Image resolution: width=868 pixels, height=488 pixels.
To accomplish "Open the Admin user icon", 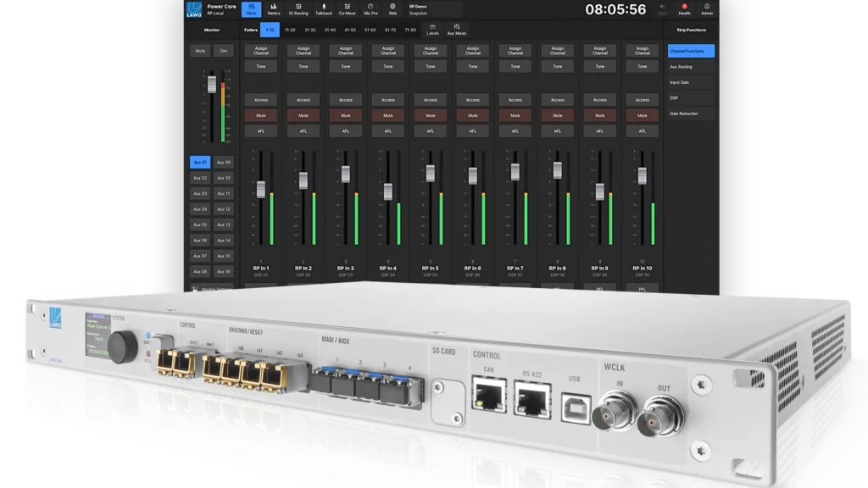I will [x=707, y=8].
